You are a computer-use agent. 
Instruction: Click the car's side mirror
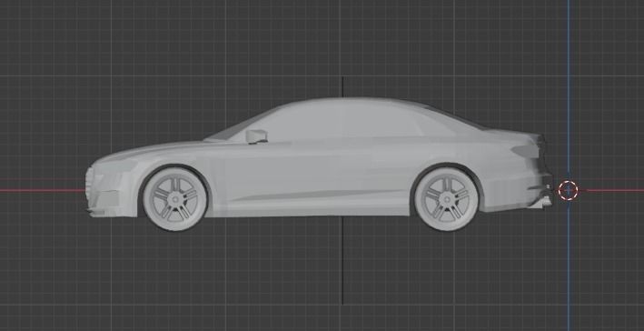tap(257, 136)
